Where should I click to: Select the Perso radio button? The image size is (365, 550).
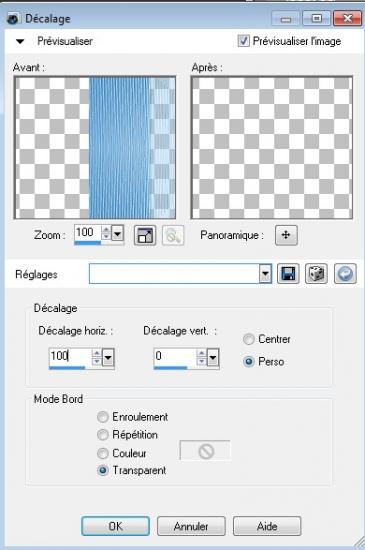249,362
